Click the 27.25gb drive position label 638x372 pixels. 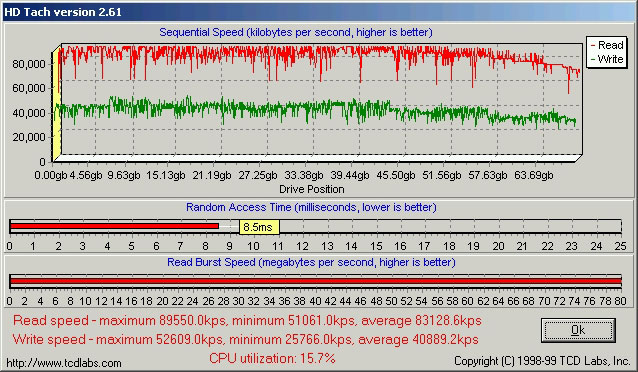coord(258,175)
